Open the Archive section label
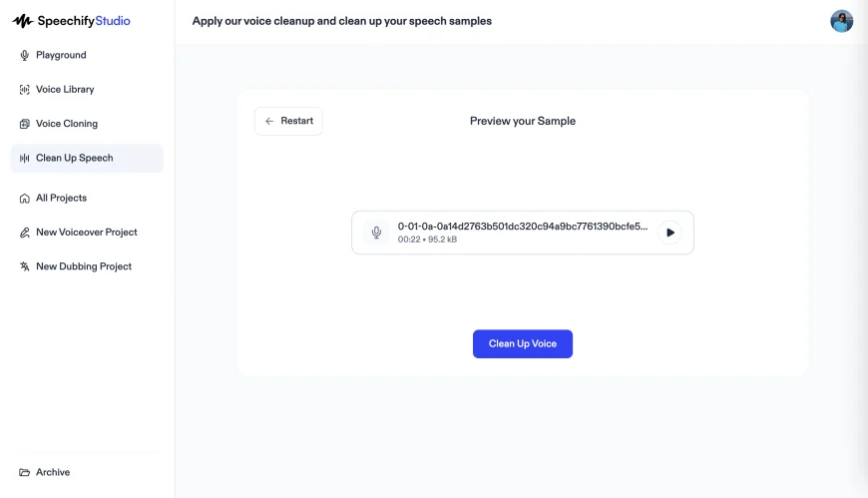Screen dimensions: 868x498 click(53, 472)
